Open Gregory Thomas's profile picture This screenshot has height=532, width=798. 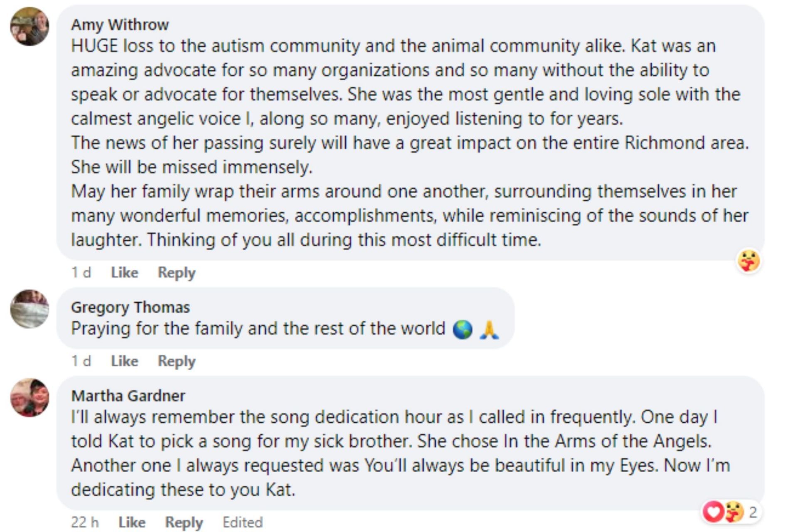point(30,309)
